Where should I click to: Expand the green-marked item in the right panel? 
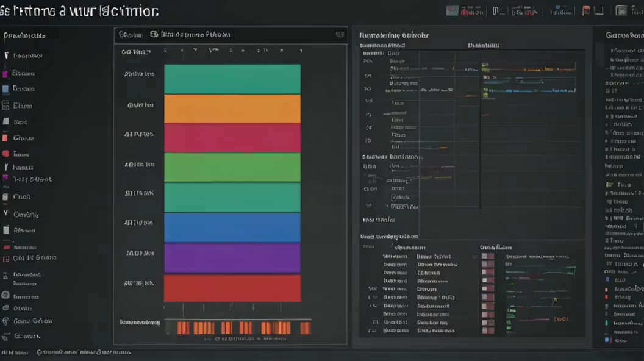pos(609,184)
